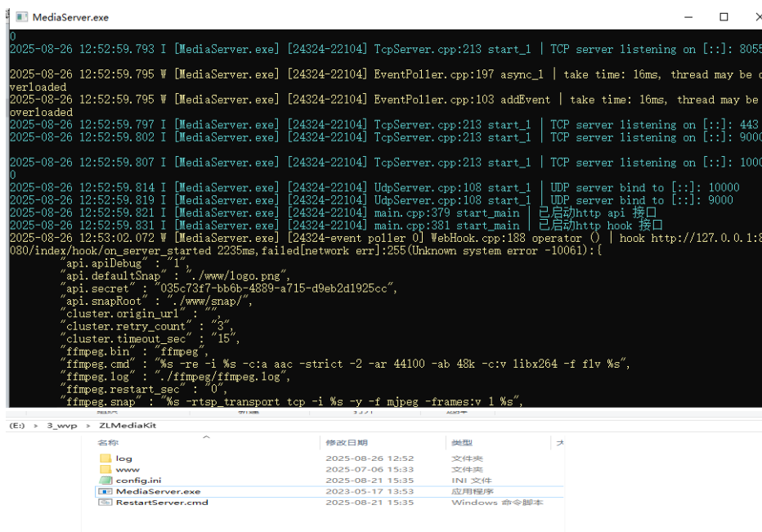Screen dimensions: 762x532
Task: Click the console line '已启动http hook 接口'
Action: tap(600, 226)
